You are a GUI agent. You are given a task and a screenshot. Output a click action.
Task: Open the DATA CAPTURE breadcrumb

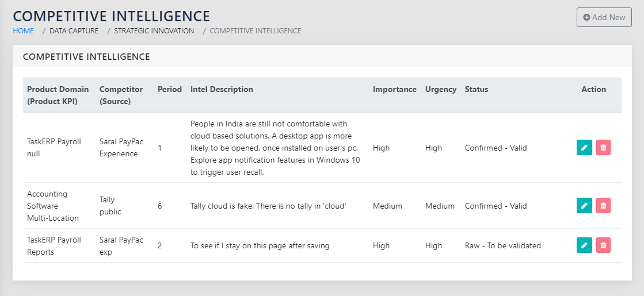click(x=74, y=31)
